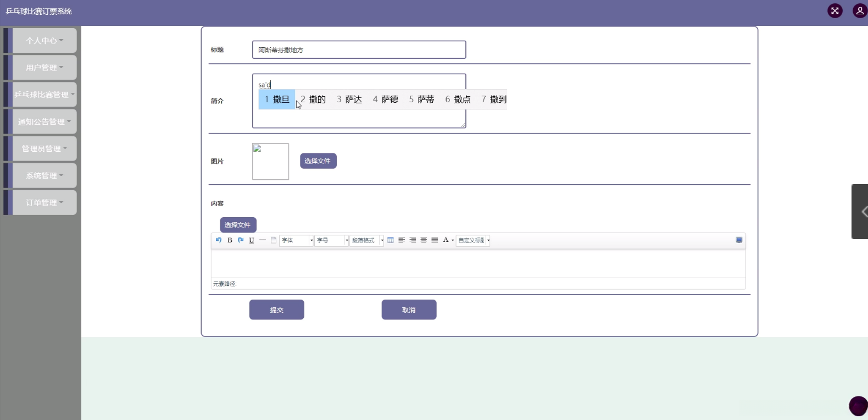
Task: Choose IME candidate 3 萨达
Action: point(349,100)
